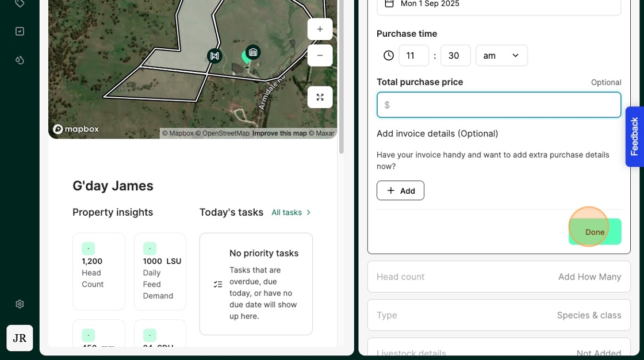Click the Total purchase price label
The height and width of the screenshot is (360, 644).
(420, 82)
